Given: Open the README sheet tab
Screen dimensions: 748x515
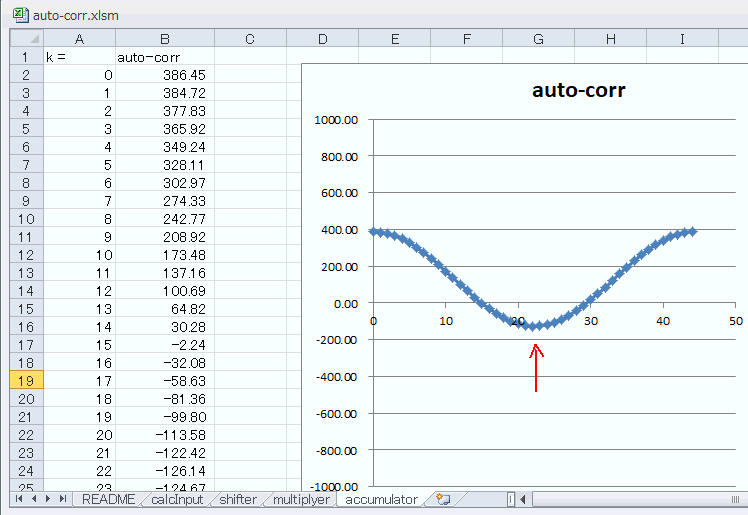Looking at the screenshot, I should [x=108, y=499].
